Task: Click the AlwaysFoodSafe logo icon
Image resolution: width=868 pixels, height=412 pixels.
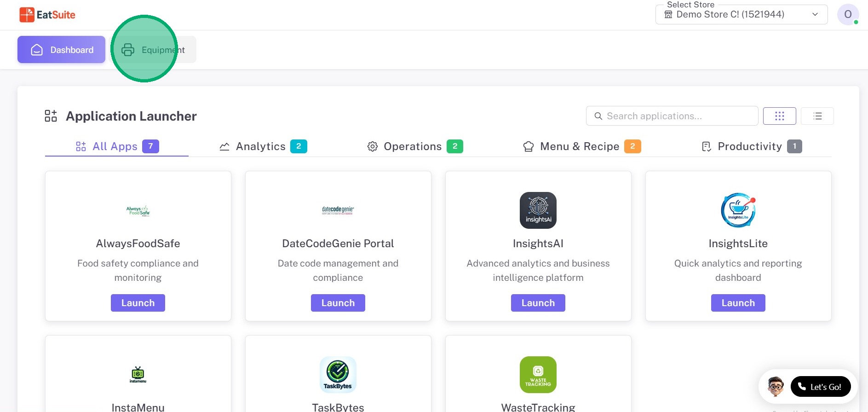Action: tap(138, 210)
